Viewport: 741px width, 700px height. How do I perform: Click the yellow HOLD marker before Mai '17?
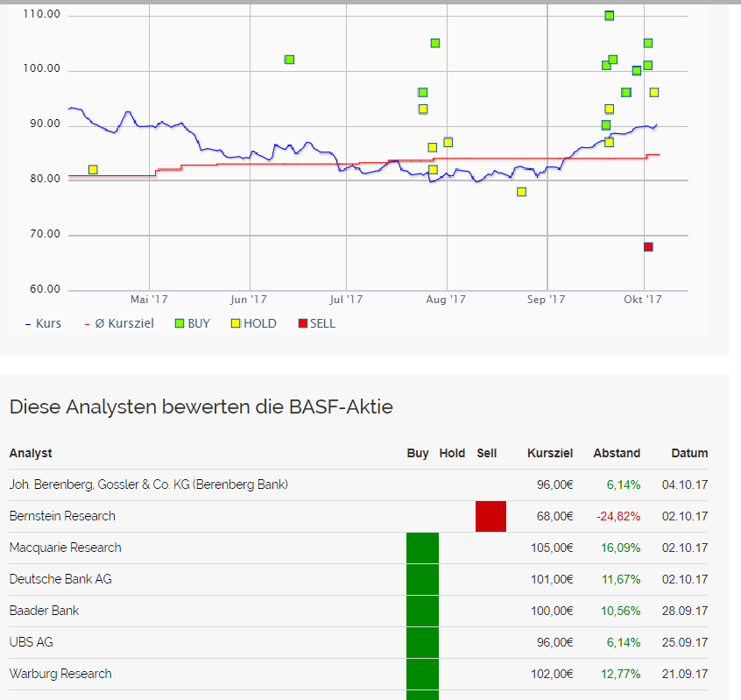(93, 169)
